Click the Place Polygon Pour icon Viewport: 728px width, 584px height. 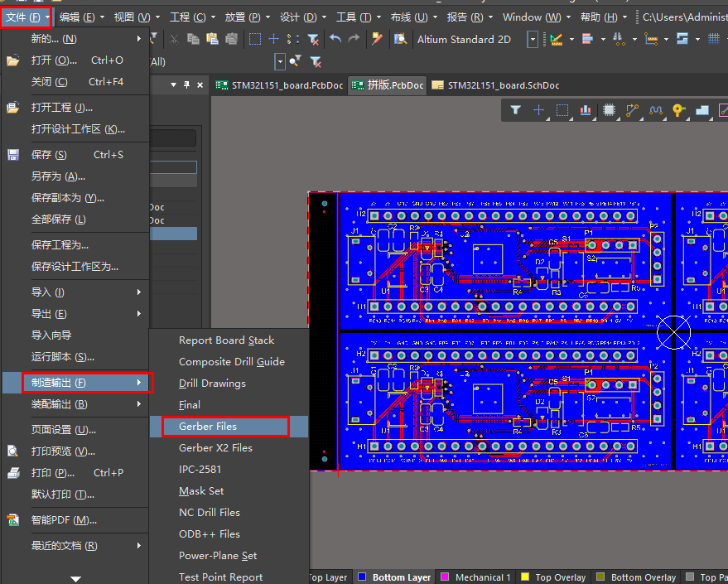tap(702, 110)
